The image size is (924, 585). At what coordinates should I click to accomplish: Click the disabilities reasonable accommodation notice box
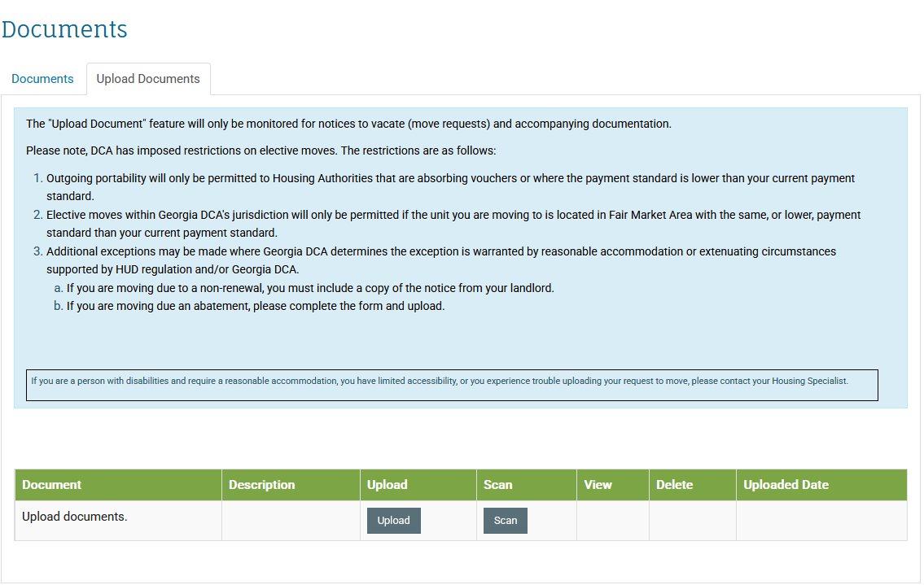pyautogui.click(x=452, y=384)
